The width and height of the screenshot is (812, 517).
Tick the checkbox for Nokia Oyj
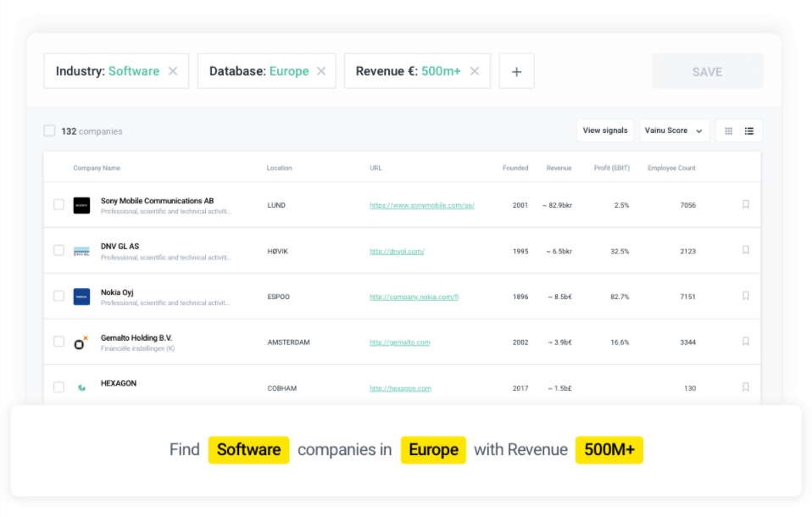tap(58, 296)
